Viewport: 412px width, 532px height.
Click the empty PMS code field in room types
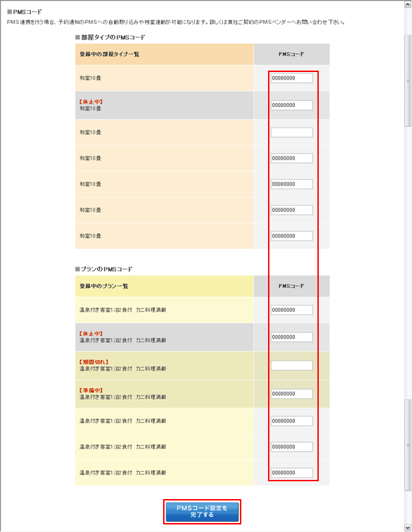coord(291,132)
